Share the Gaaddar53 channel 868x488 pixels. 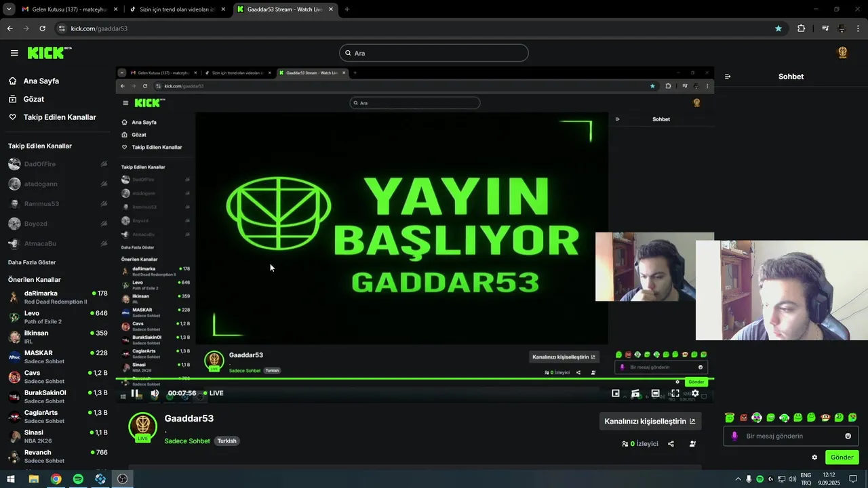[671, 444]
